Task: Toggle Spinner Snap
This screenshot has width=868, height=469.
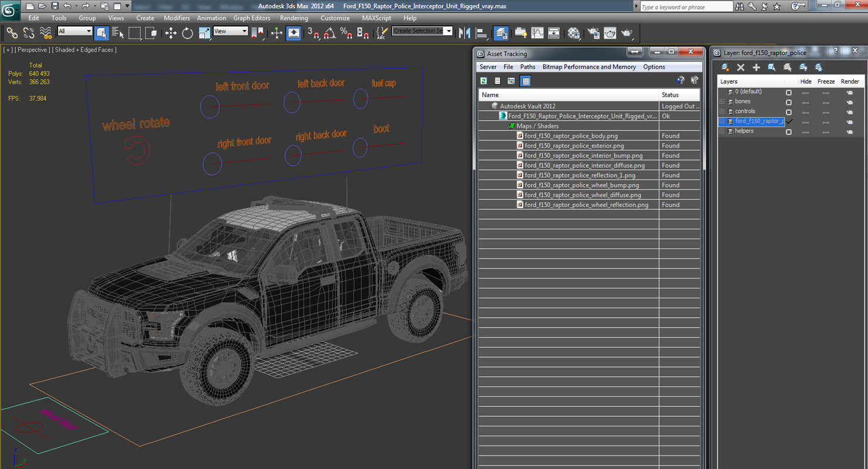Action: (x=363, y=33)
